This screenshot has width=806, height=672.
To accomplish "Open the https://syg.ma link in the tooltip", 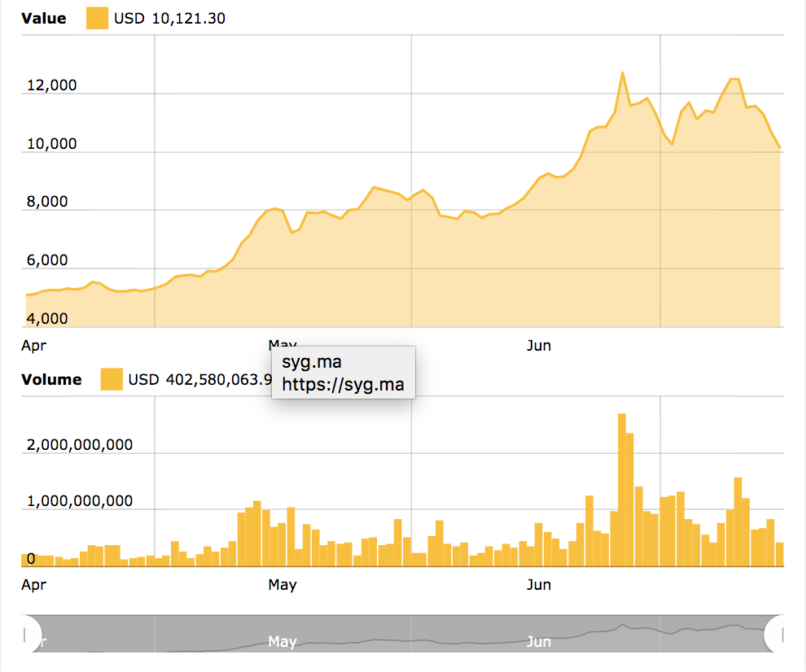I will pos(343,385).
